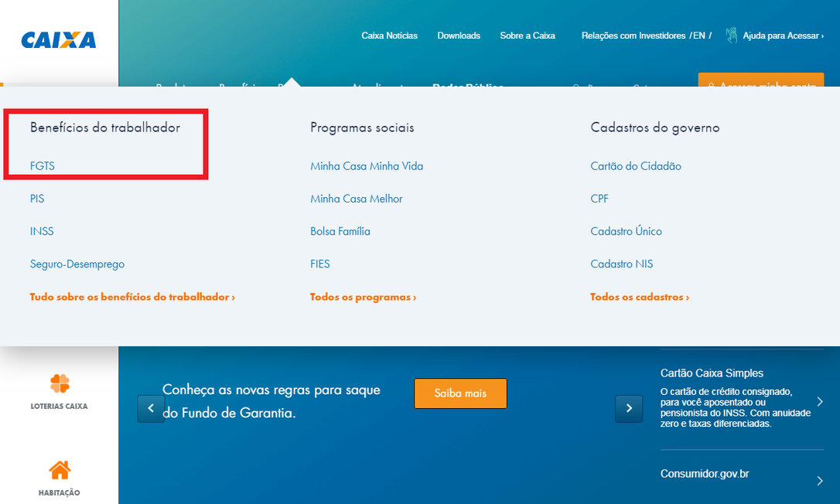
Task: Click arrow beside Consumidor.gov.br
Action: pyautogui.click(x=820, y=481)
